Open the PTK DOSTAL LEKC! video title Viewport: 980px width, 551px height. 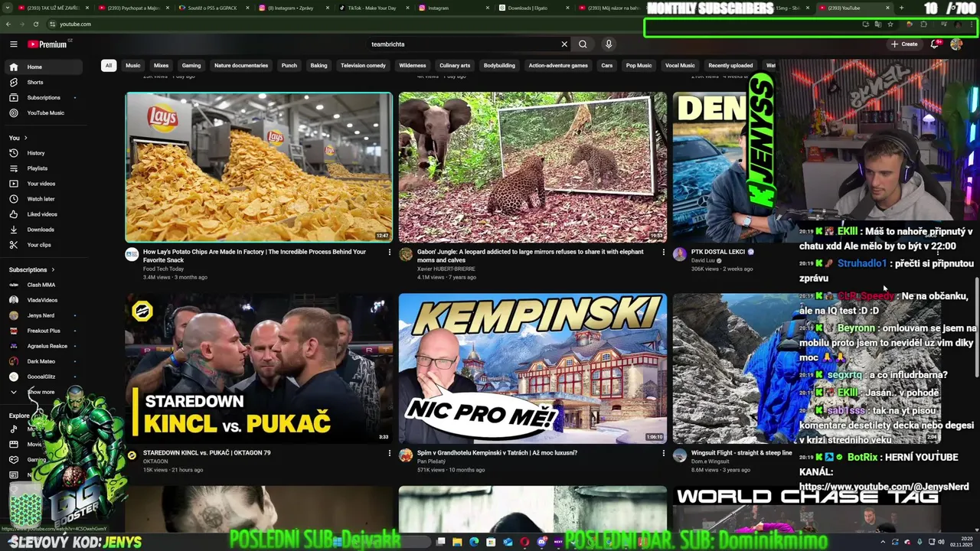point(723,252)
